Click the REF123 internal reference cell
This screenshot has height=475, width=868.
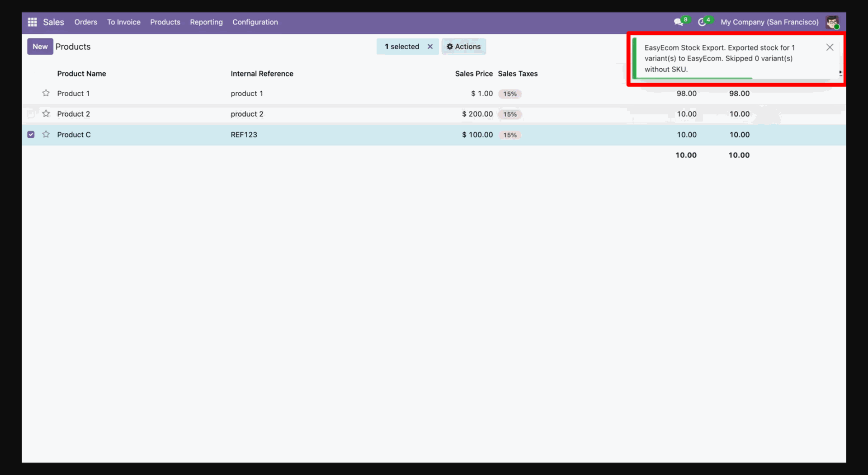pos(244,135)
